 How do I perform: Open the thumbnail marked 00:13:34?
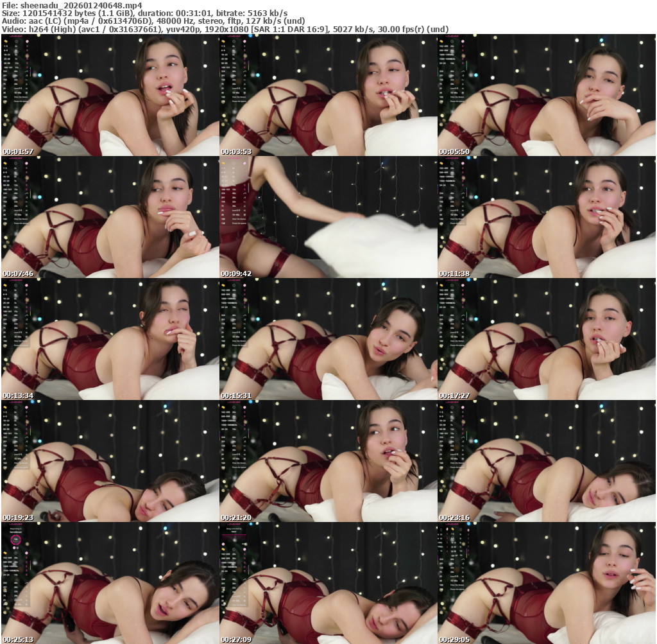(x=110, y=339)
